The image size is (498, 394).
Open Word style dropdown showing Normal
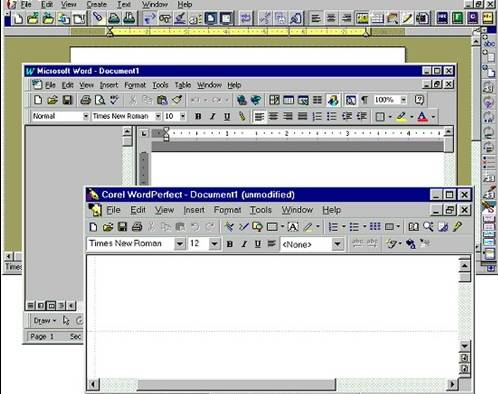click(x=86, y=116)
